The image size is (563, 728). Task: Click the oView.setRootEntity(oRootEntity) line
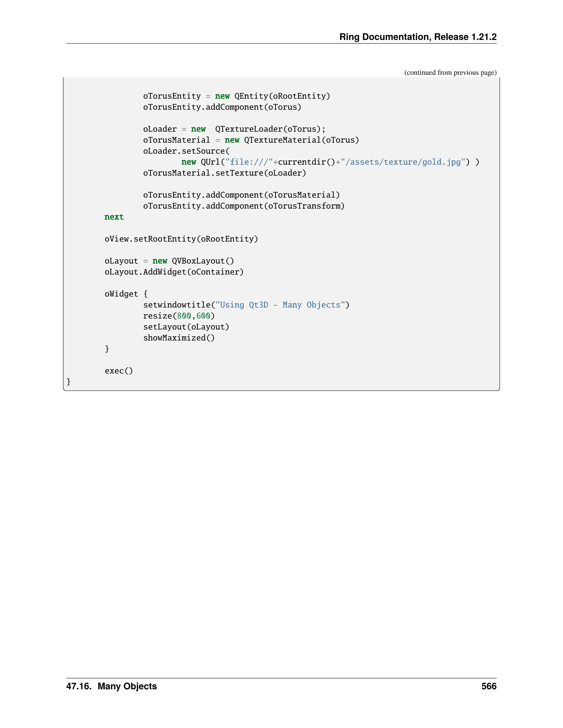point(181,239)
